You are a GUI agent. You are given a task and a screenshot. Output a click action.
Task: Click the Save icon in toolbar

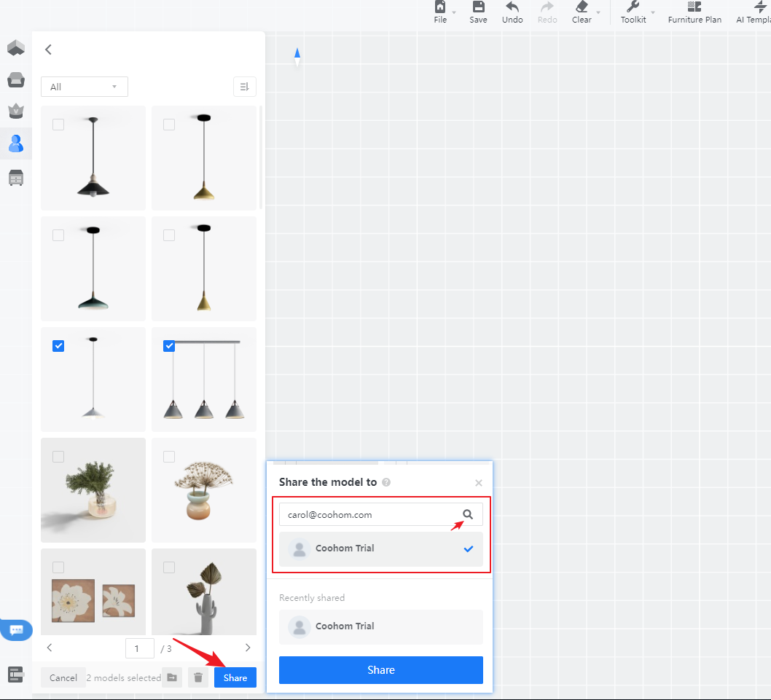pos(478,7)
